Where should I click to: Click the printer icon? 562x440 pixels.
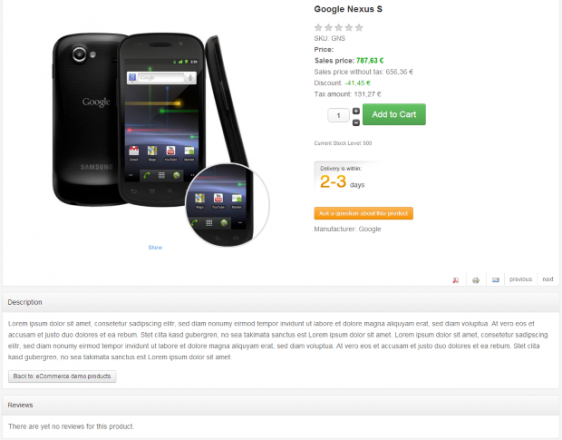(x=476, y=280)
